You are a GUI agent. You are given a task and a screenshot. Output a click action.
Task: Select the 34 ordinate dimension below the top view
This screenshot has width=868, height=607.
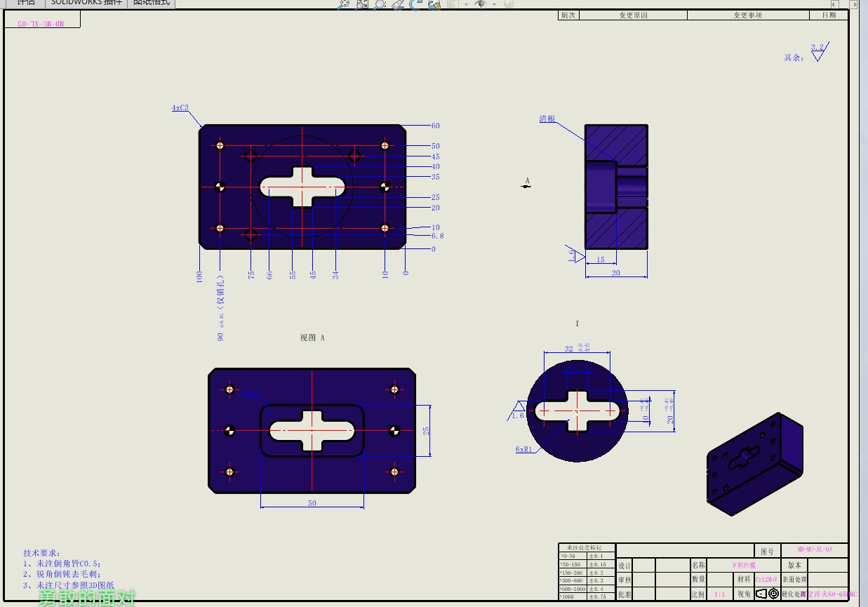click(x=335, y=274)
